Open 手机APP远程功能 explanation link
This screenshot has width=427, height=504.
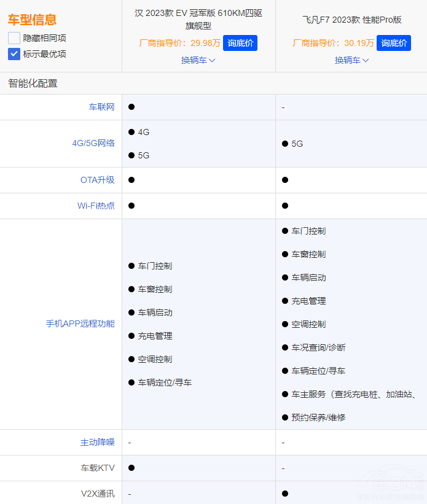80,324
